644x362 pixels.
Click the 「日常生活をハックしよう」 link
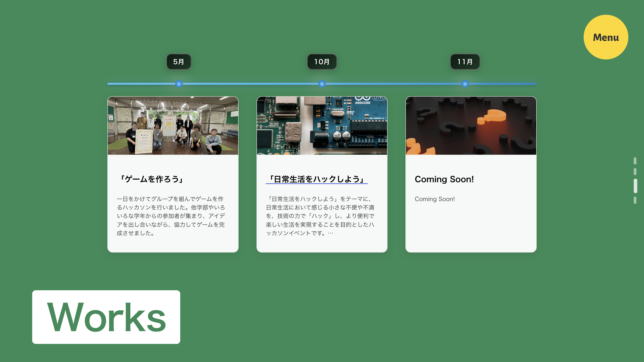coord(316,179)
